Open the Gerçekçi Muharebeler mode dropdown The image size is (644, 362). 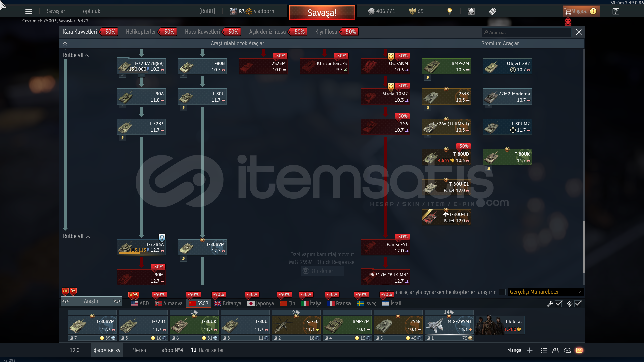[x=545, y=292]
